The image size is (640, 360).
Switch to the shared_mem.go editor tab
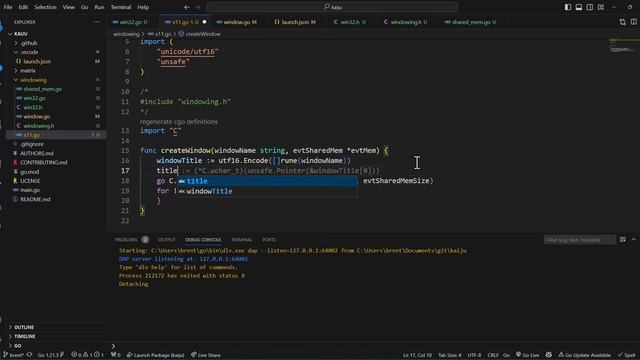[470, 22]
